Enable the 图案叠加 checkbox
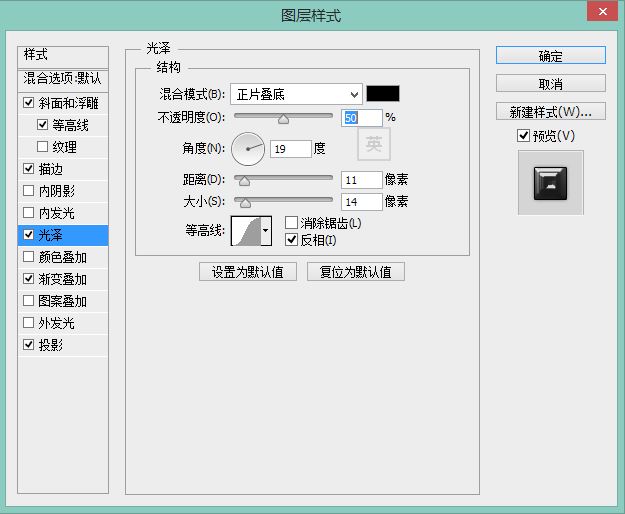 (x=28, y=300)
